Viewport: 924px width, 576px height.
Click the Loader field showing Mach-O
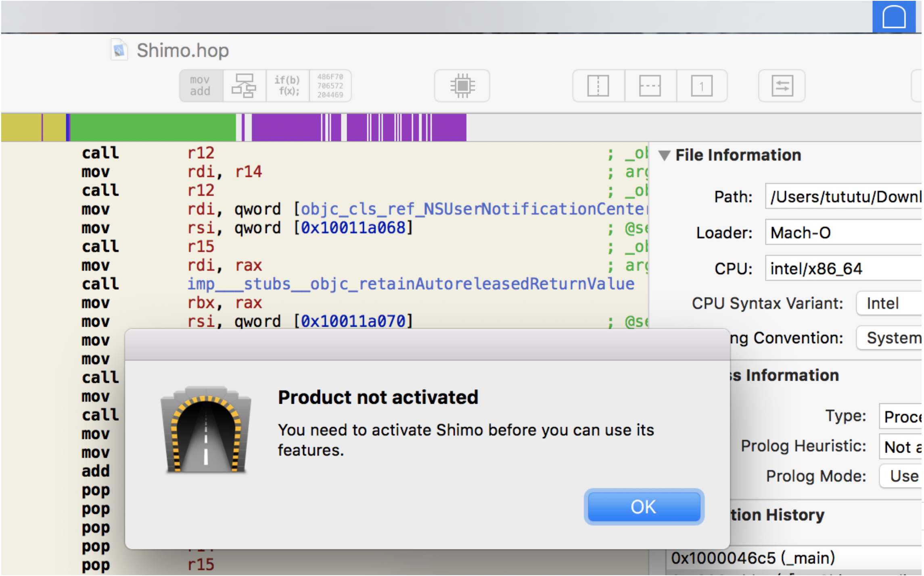(844, 232)
